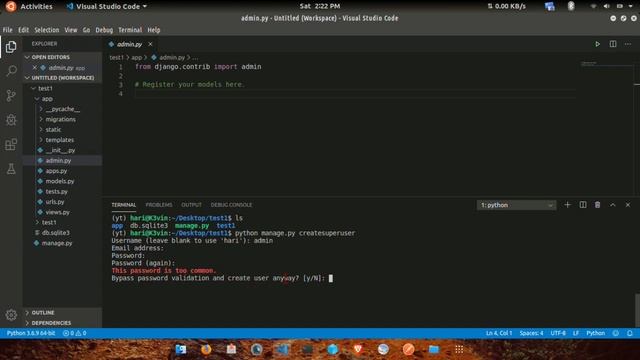Viewport: 640px width, 360px height.
Task: Open the View menu
Action: point(71,30)
